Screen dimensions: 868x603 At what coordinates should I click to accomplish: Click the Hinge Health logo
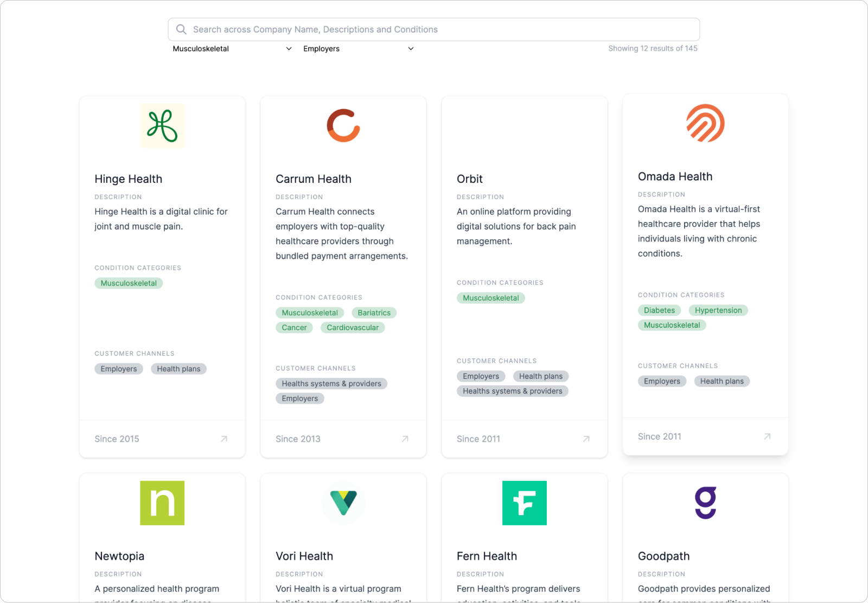[162, 126]
